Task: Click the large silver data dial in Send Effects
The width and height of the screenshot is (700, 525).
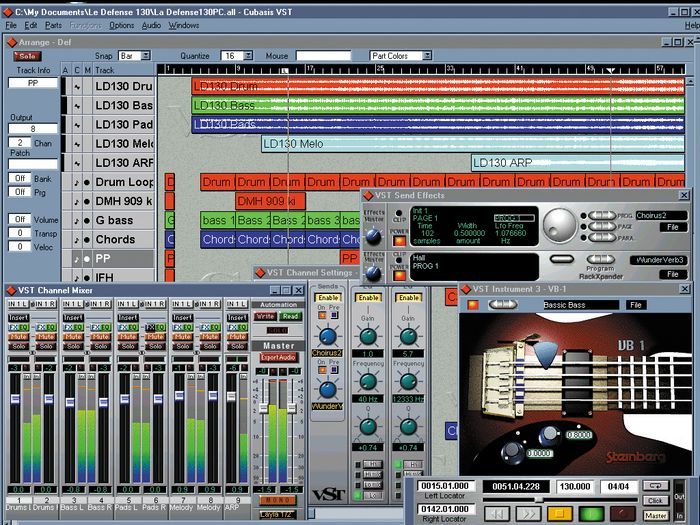Action: pos(559,225)
